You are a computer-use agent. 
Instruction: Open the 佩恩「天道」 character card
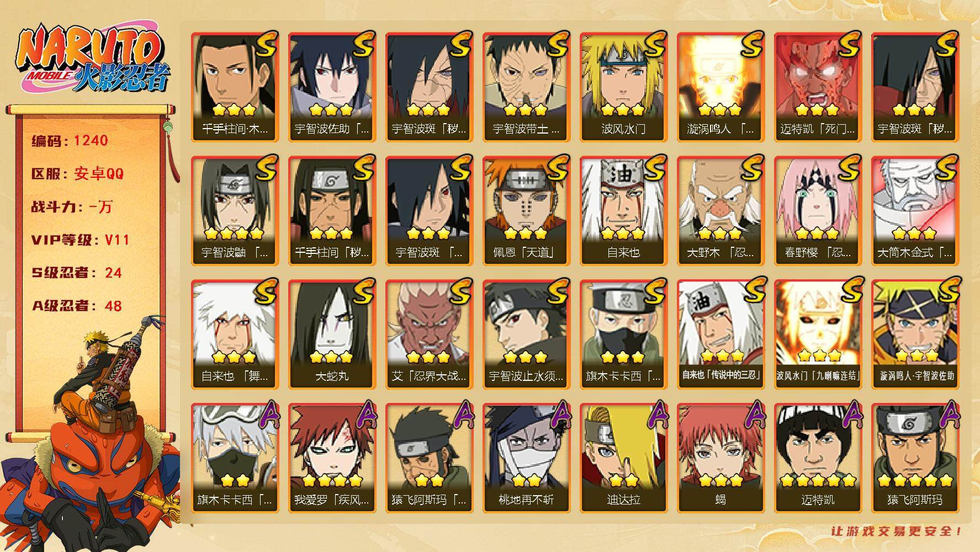click(x=526, y=210)
